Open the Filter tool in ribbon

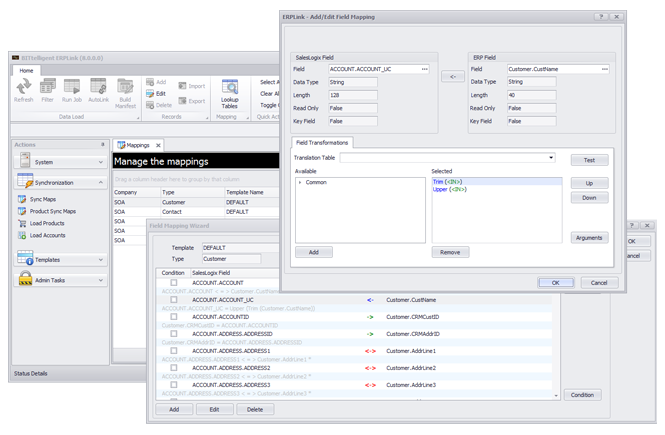pos(48,90)
